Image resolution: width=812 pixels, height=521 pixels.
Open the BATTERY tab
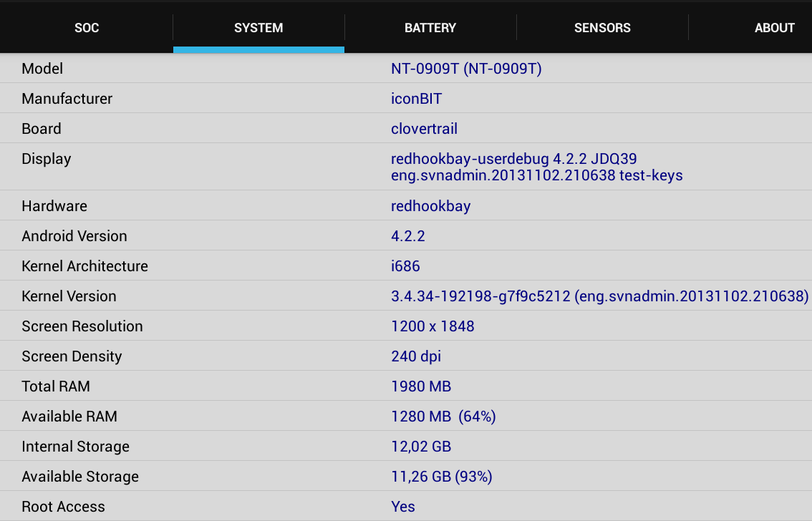click(x=430, y=28)
